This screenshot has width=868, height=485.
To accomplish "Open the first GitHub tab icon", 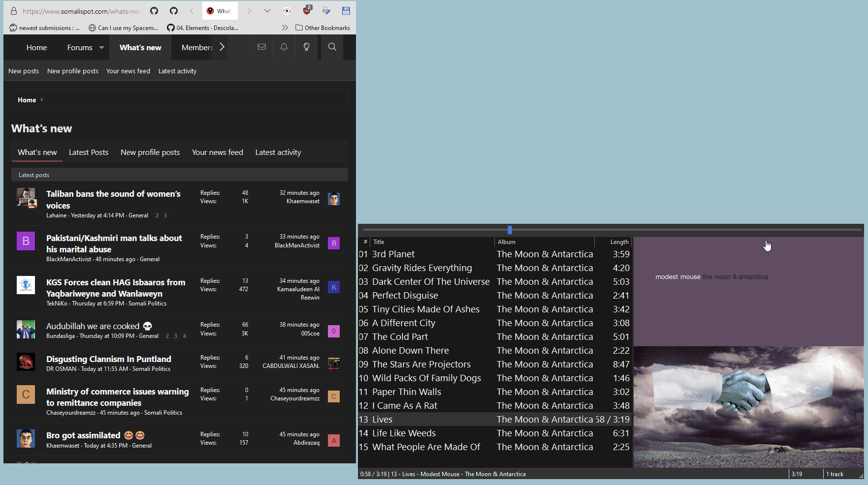I will coord(154,11).
